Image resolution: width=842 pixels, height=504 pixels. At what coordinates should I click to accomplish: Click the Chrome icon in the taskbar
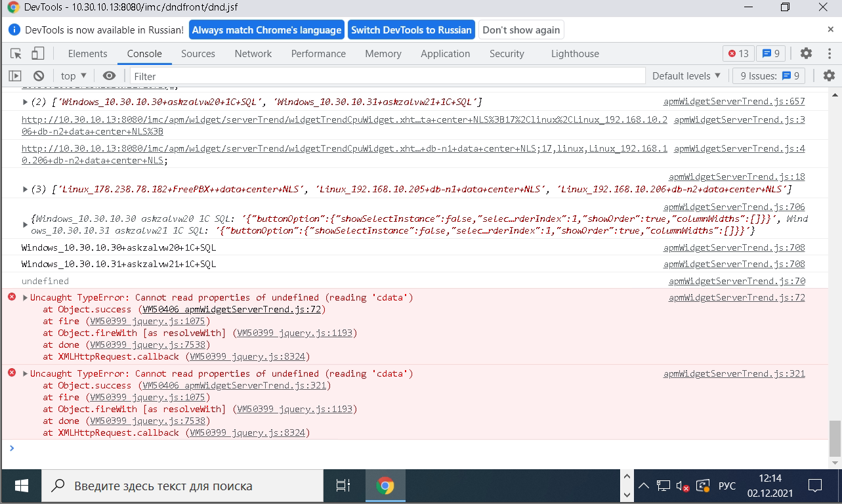tap(385, 486)
